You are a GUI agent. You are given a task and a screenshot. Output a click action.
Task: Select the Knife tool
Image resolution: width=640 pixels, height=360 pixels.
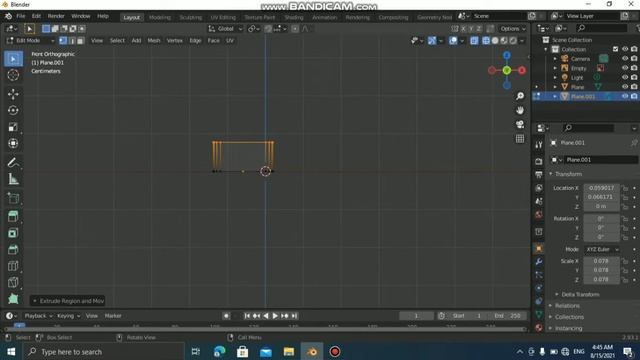pos(13,282)
